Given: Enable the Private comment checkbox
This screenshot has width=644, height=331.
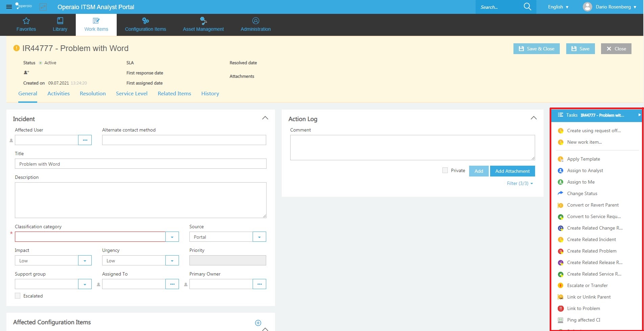Looking at the screenshot, I should (x=445, y=170).
